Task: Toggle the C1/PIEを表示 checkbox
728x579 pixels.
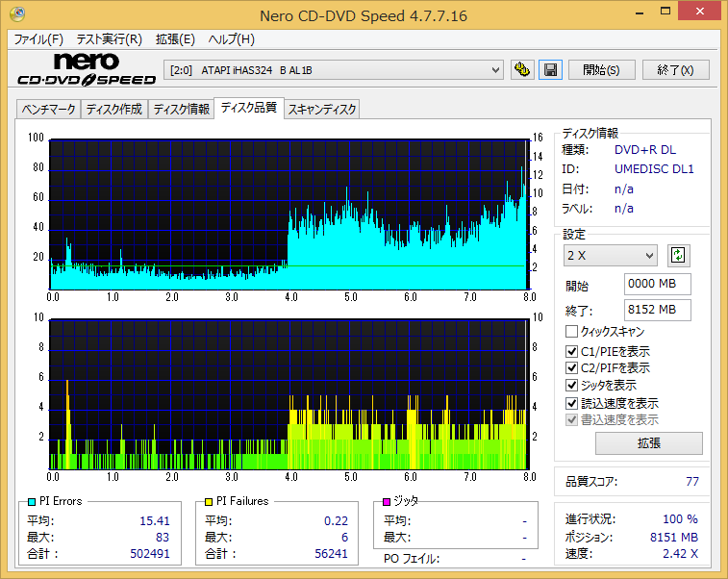Action: click(571, 351)
